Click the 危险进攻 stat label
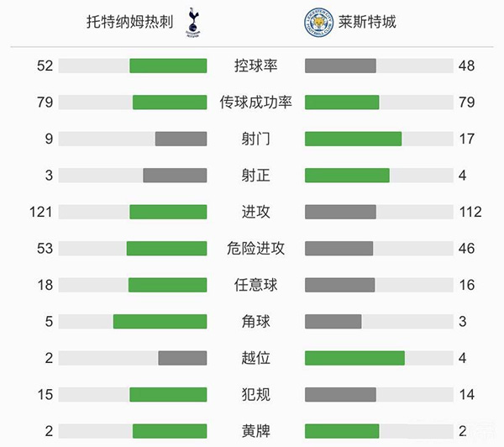 (255, 248)
